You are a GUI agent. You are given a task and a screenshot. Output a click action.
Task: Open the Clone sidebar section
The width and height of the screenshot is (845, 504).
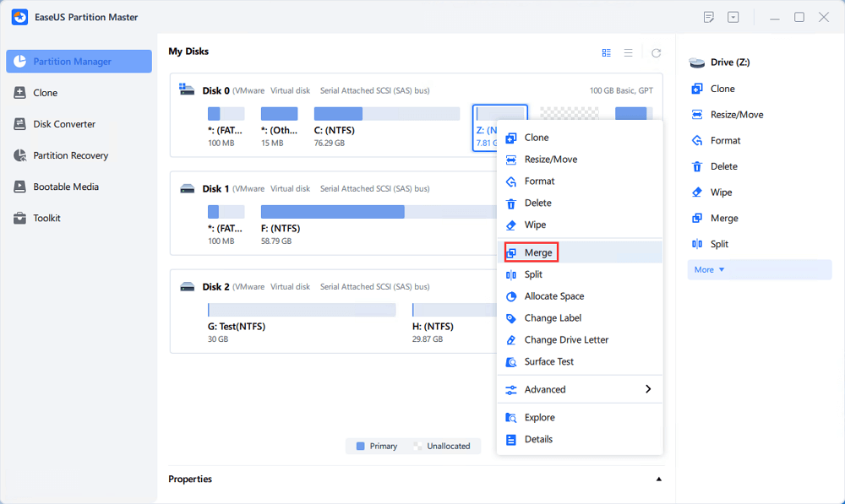pos(45,93)
